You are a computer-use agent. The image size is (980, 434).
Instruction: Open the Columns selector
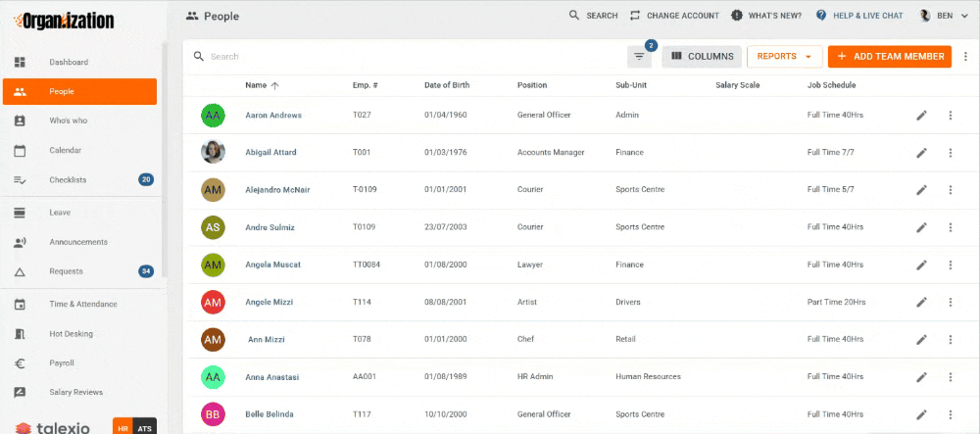pyautogui.click(x=701, y=57)
